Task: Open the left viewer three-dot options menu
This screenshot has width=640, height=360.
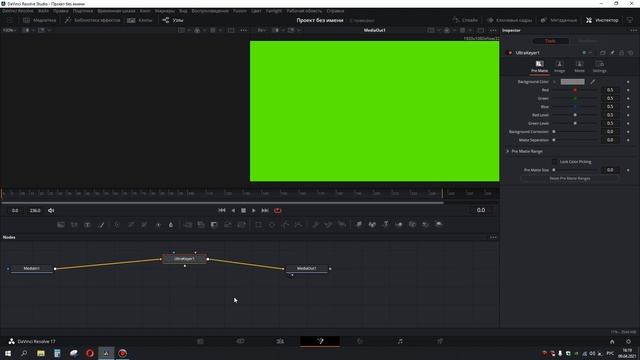Action: (244, 30)
